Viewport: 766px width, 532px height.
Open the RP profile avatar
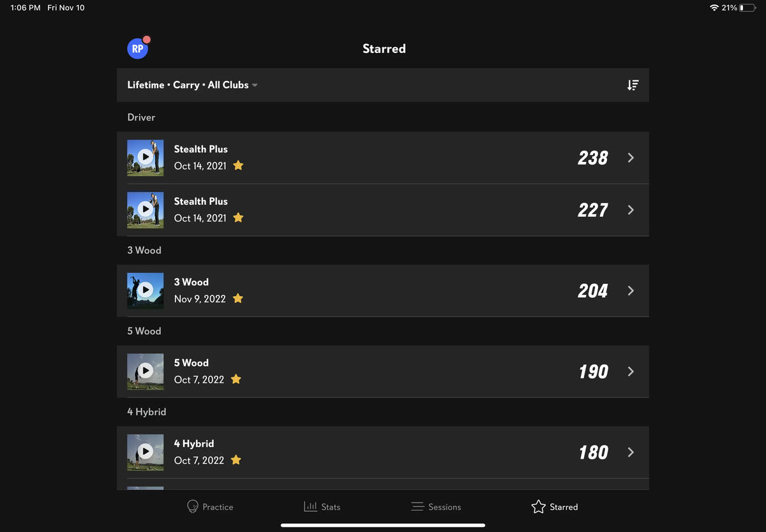pos(138,48)
